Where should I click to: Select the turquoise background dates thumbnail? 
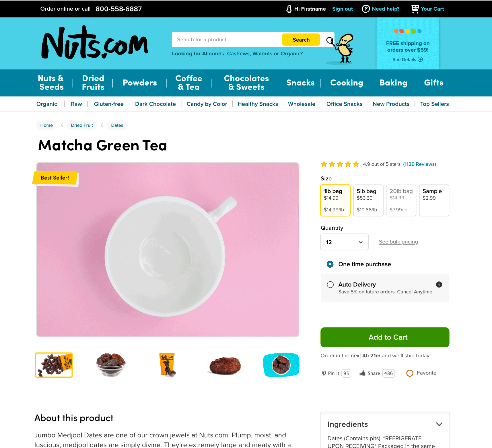(281, 365)
